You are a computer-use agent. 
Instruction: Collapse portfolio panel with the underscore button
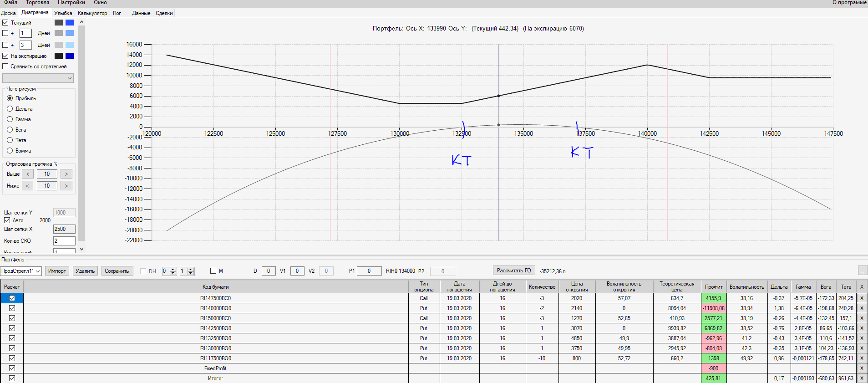coord(863,271)
